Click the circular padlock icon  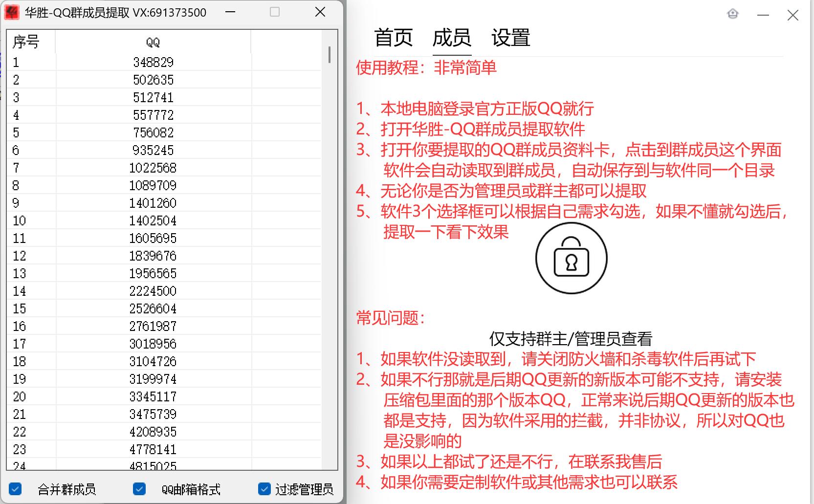(x=571, y=258)
